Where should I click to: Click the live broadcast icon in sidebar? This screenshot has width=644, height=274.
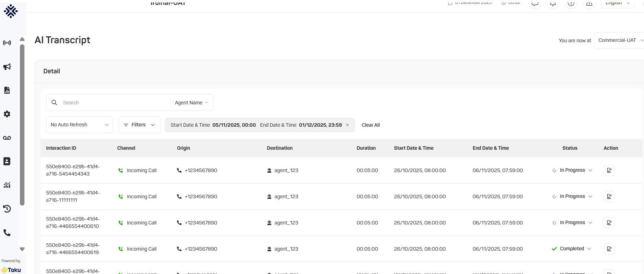pyautogui.click(x=7, y=43)
